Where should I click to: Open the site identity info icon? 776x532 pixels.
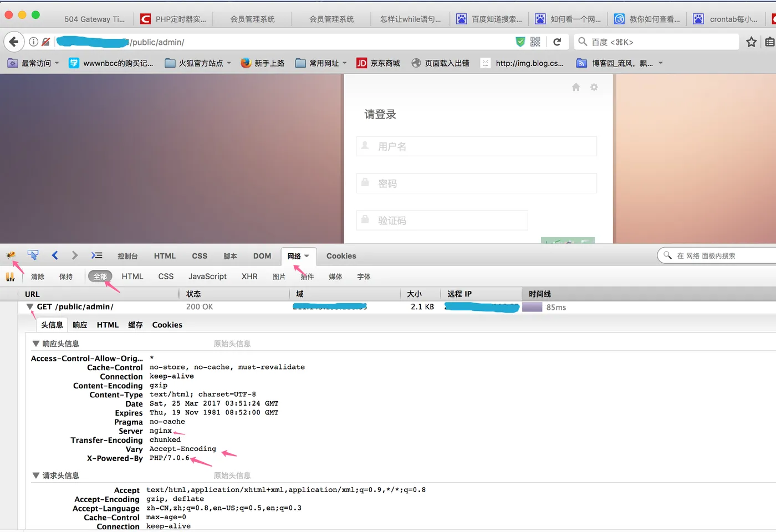[33, 42]
